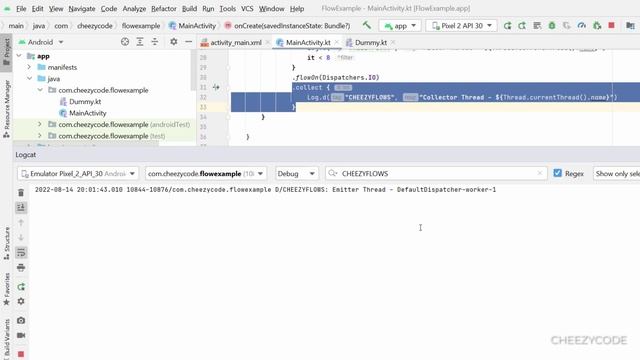Click the Select Opened File target icon
The height and width of the screenshot is (360, 640).
click(x=125, y=42)
